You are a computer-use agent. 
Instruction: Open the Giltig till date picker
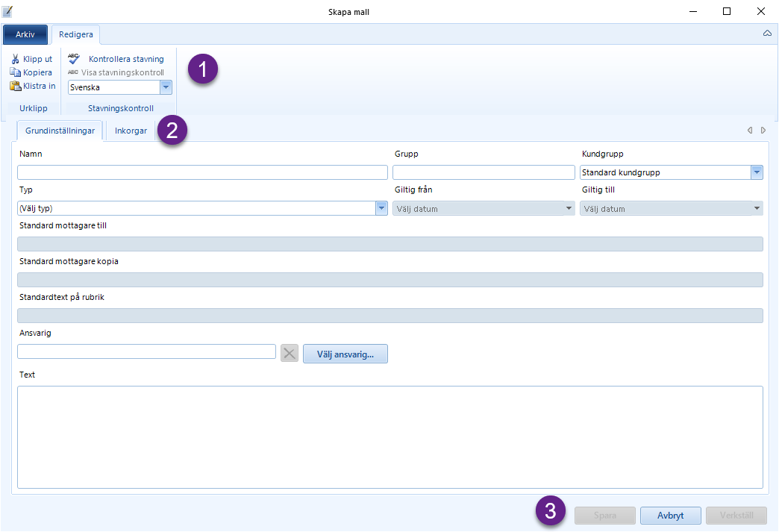coord(757,209)
